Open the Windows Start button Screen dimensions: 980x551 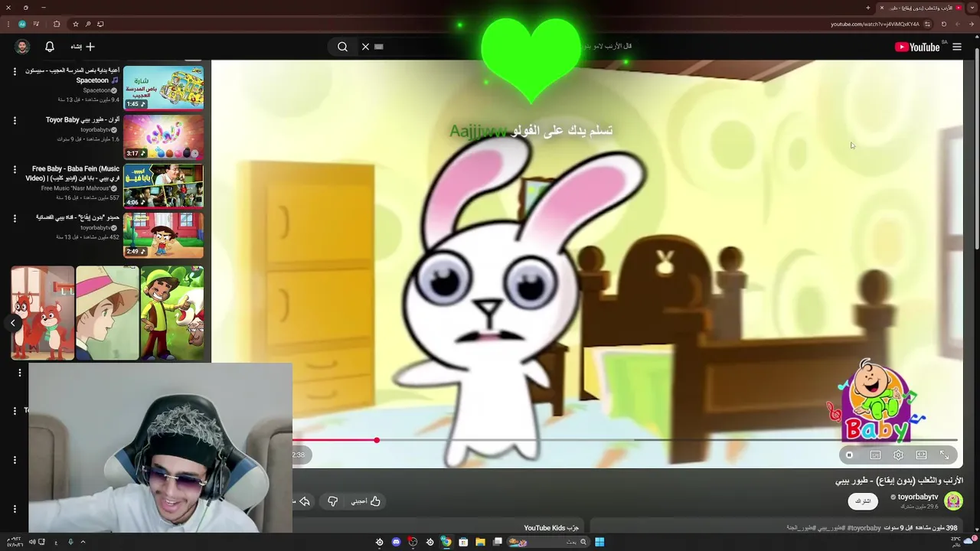point(599,542)
